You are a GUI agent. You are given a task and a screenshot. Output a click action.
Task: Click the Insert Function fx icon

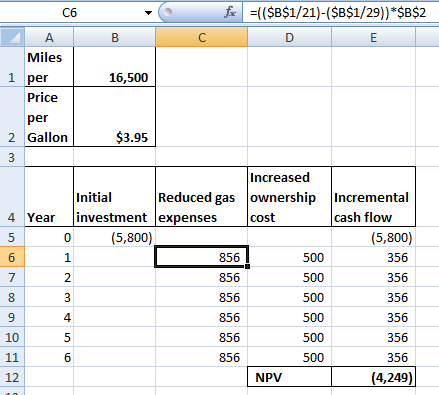[230, 13]
